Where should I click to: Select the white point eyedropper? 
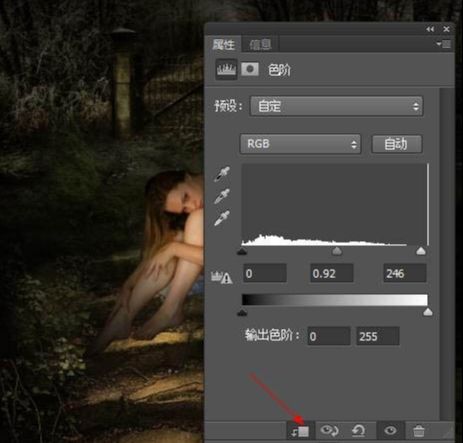click(222, 218)
